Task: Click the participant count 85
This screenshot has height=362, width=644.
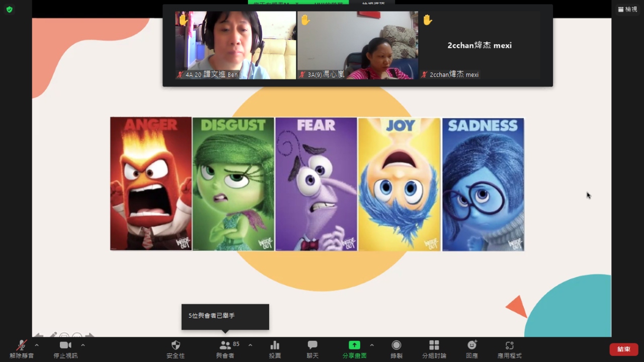Action: point(236,344)
